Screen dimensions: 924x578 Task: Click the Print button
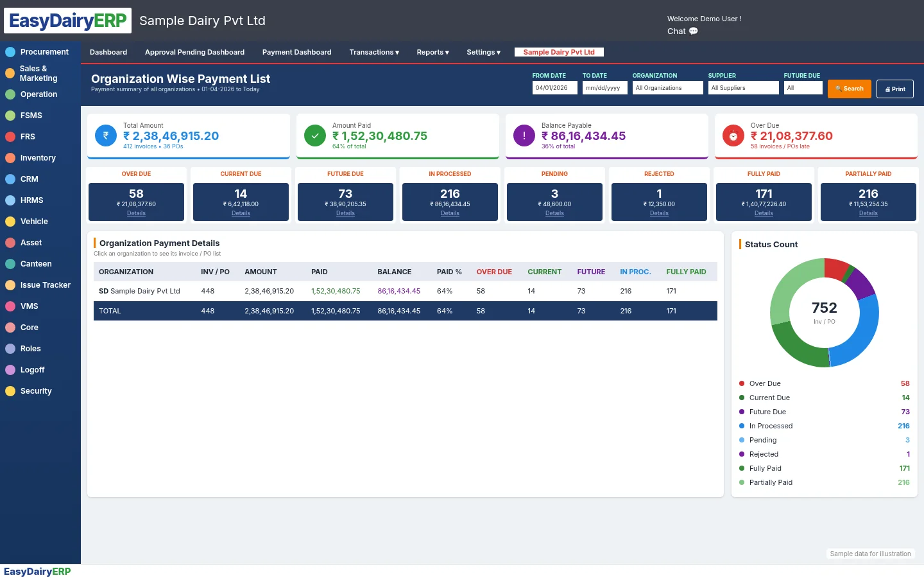[x=894, y=89]
